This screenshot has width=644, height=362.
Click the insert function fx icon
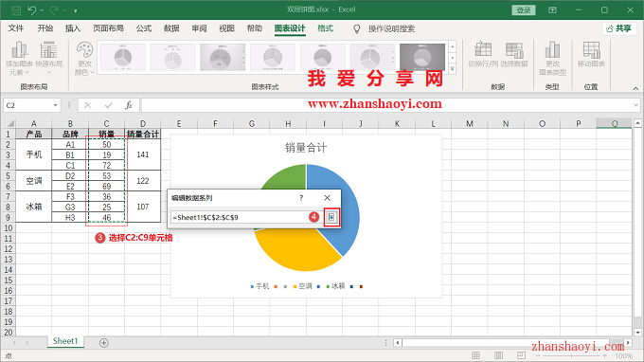point(129,105)
